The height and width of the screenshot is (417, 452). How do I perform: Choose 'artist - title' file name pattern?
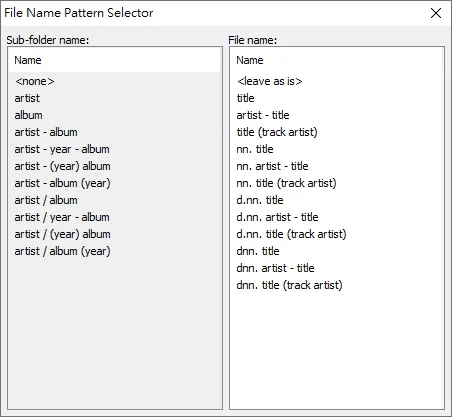point(263,115)
